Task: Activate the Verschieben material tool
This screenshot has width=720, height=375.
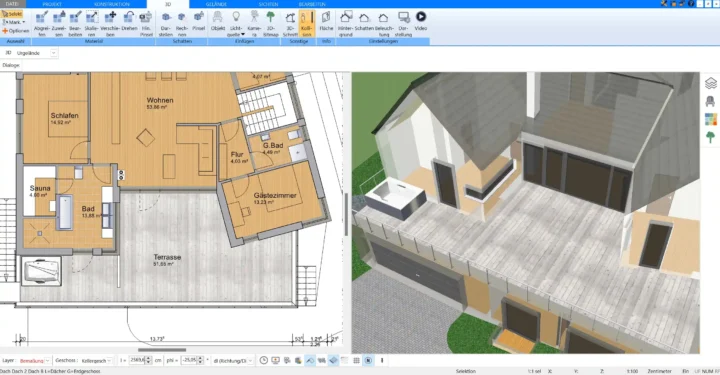Action: tap(110, 24)
